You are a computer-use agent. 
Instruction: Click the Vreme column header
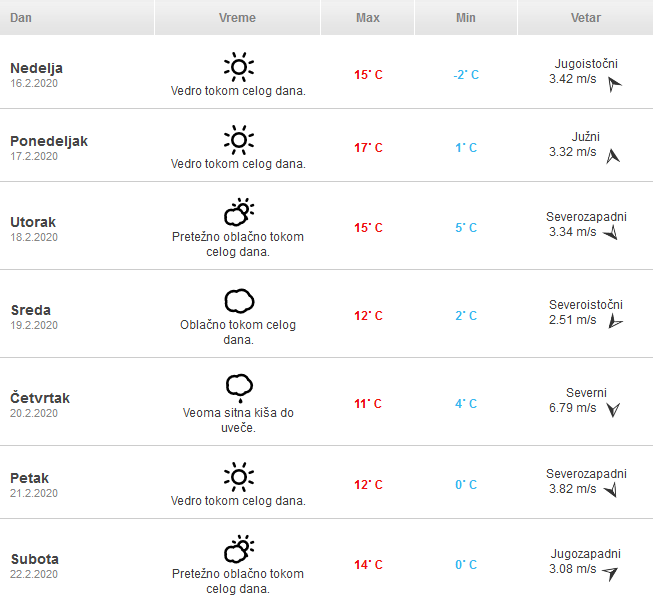[237, 18]
